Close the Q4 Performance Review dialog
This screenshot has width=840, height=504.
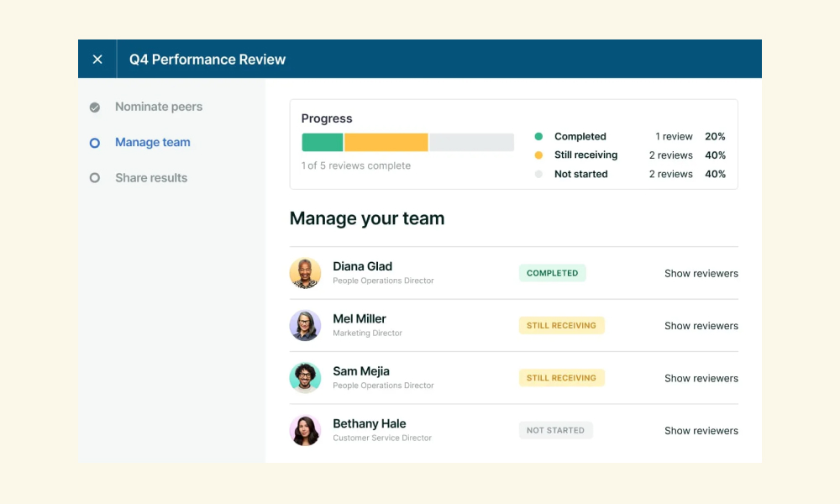pyautogui.click(x=97, y=60)
